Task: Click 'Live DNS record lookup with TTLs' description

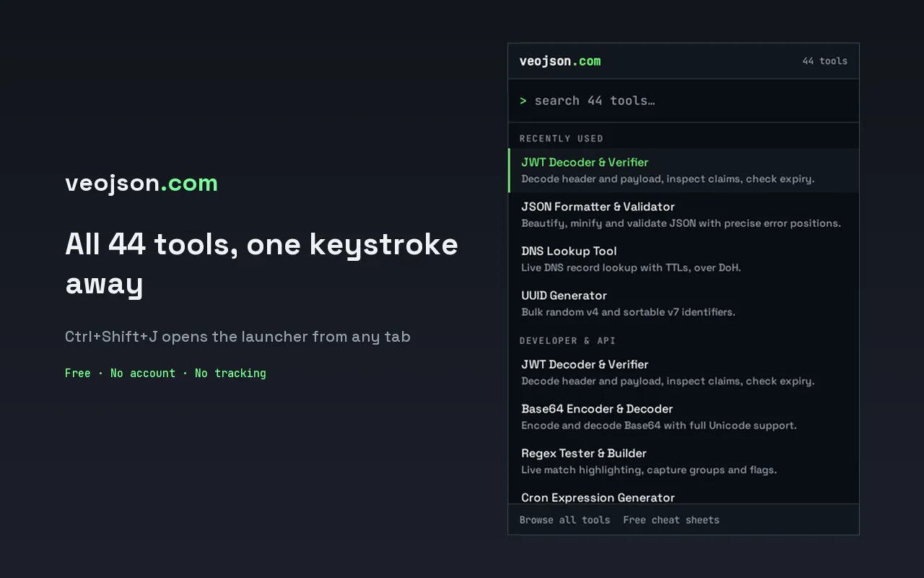Action: click(631, 267)
